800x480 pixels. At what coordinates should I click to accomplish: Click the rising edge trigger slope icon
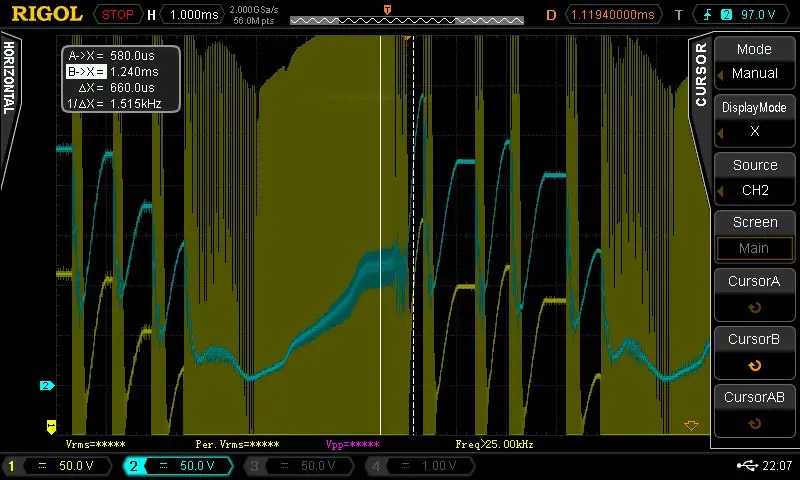tap(707, 15)
